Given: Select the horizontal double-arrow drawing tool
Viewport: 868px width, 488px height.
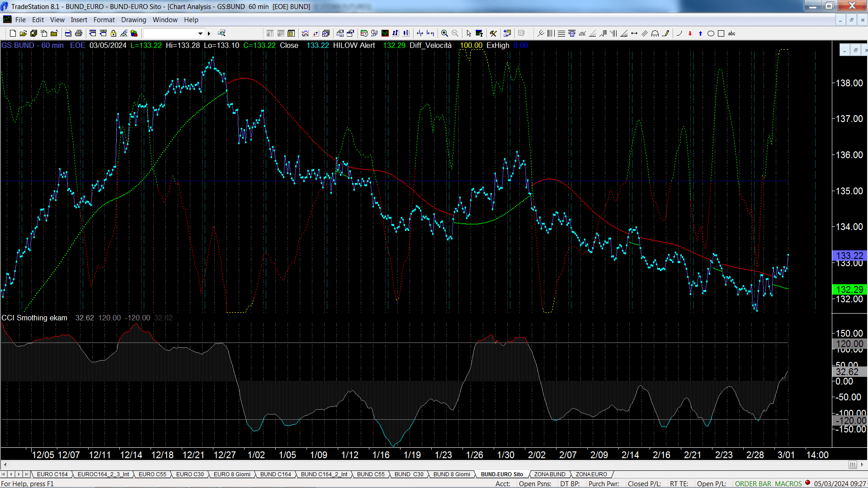Looking at the screenshot, I should 634,33.
